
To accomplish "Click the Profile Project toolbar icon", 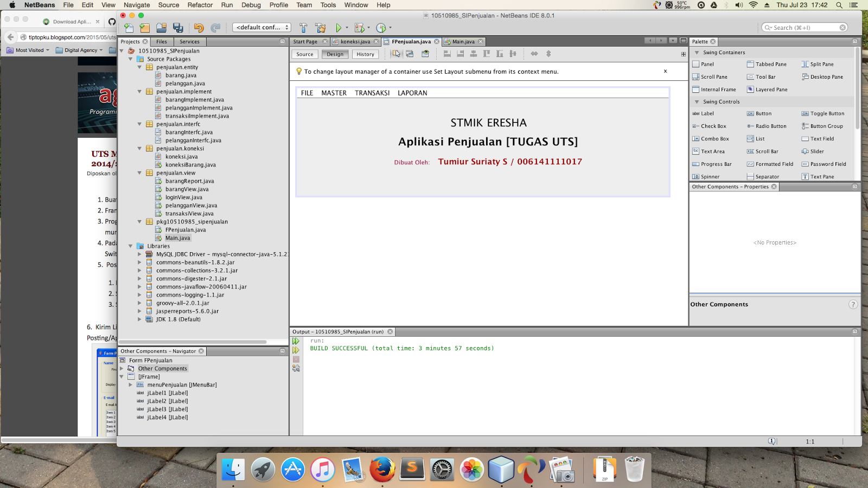I will [381, 28].
